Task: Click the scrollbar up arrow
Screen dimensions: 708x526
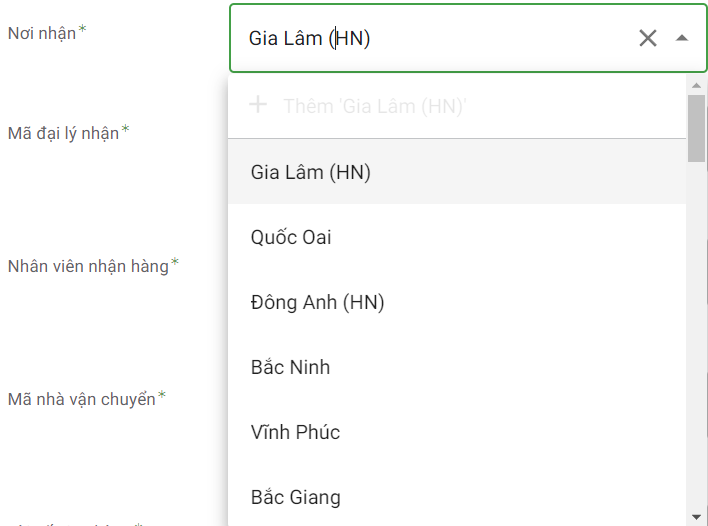Action: [697, 86]
